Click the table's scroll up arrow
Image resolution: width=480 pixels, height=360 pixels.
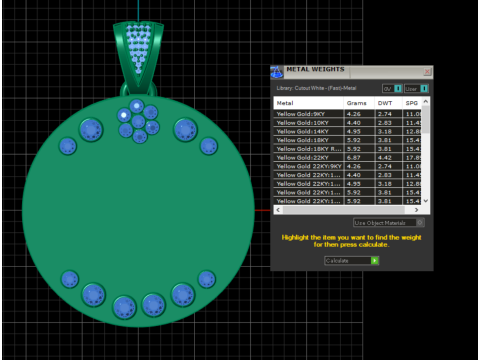426,101
